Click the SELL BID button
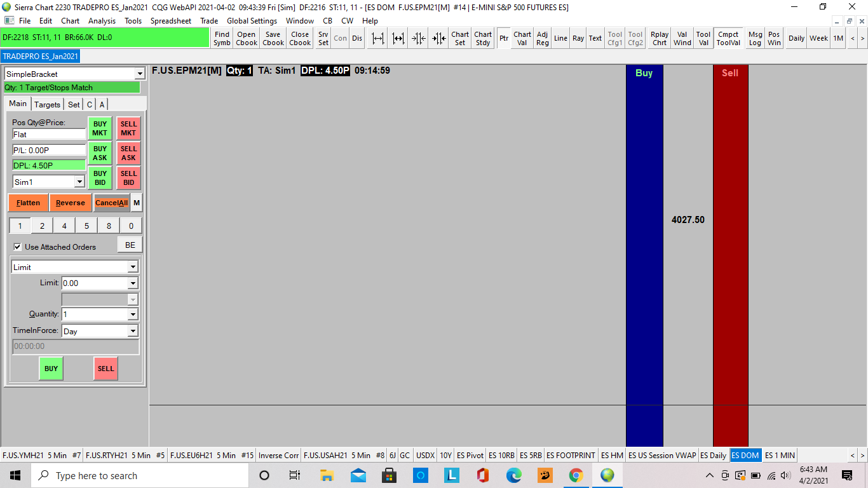Viewport: 868px width, 488px height. (x=128, y=178)
